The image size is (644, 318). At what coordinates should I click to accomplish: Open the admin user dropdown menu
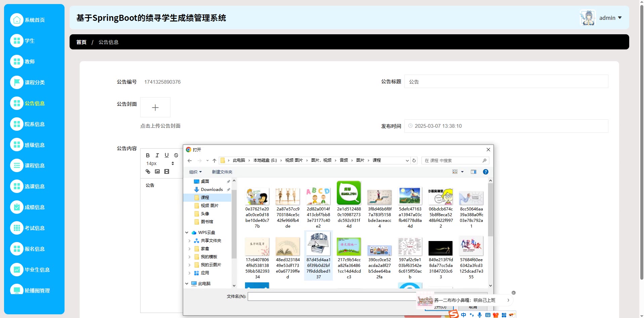[x=610, y=18]
